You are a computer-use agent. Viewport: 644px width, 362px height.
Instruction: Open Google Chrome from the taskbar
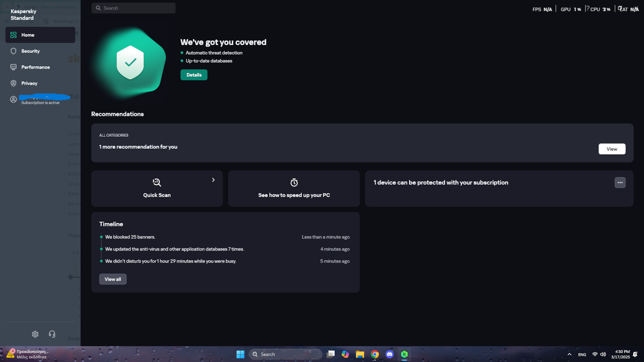(x=375, y=354)
